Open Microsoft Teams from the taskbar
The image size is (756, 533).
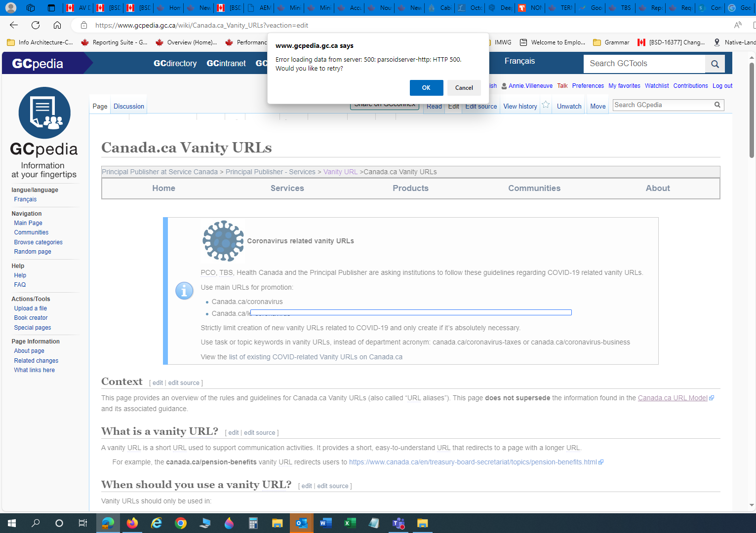tap(398, 523)
